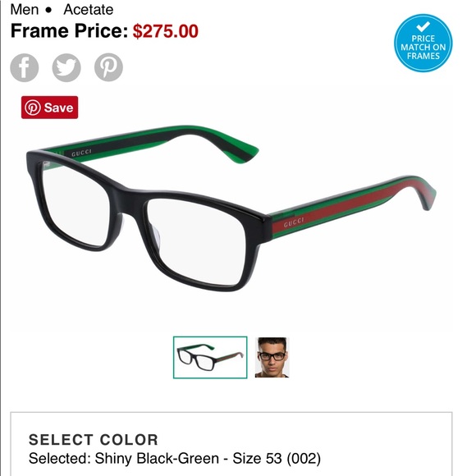Screen dimensions: 476x476
Task: Select the glasses product thumbnail
Action: pyautogui.click(x=210, y=357)
